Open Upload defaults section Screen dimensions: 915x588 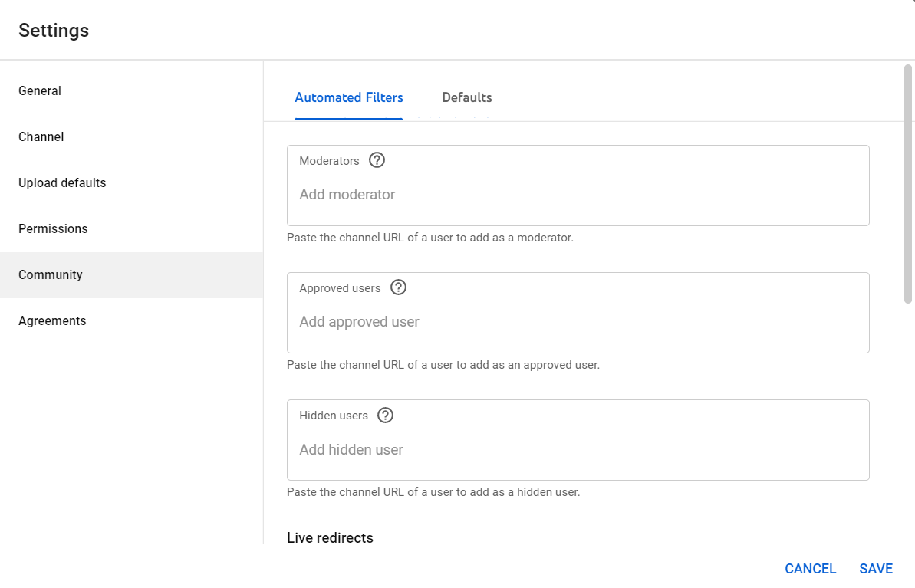(x=131, y=183)
